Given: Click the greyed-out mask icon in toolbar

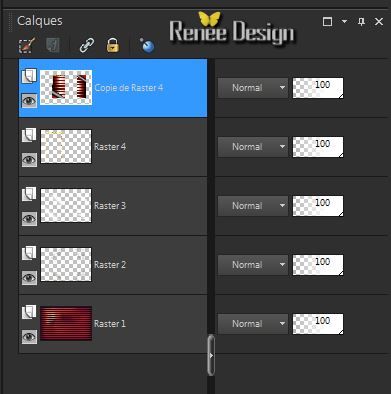Looking at the screenshot, I should click(53, 45).
